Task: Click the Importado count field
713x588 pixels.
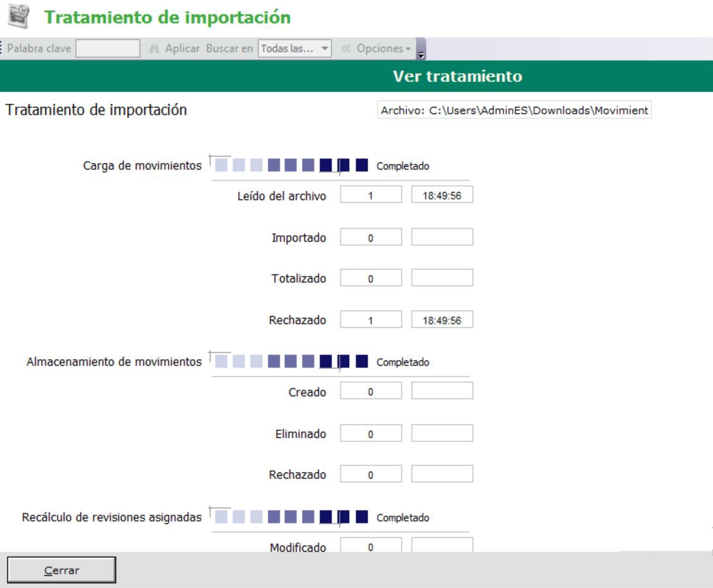Action: point(371,238)
